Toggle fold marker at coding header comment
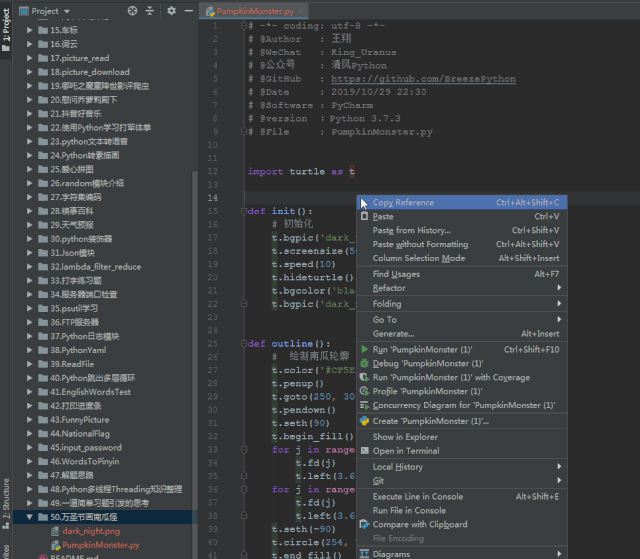640x559 pixels. [x=244, y=26]
